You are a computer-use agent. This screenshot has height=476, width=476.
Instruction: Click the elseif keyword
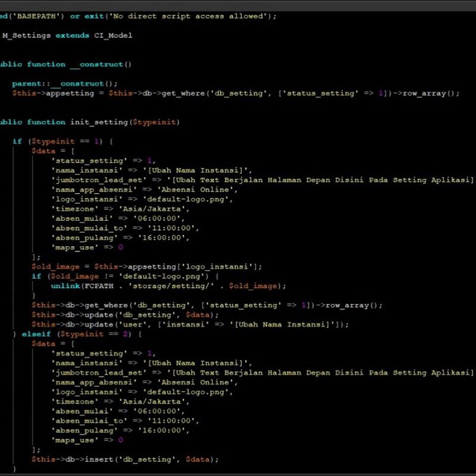click(x=36, y=334)
